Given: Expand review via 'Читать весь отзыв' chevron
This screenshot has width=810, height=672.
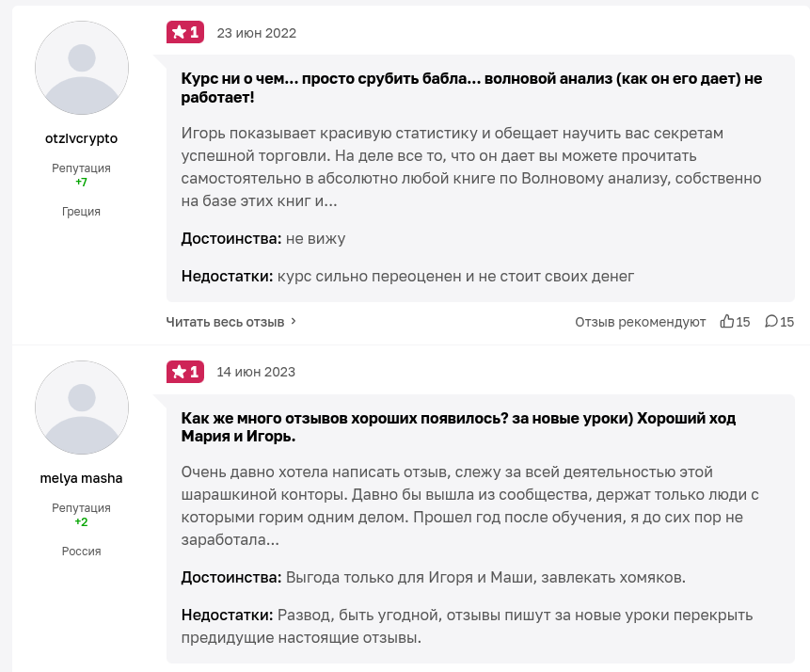Looking at the screenshot, I should [294, 322].
